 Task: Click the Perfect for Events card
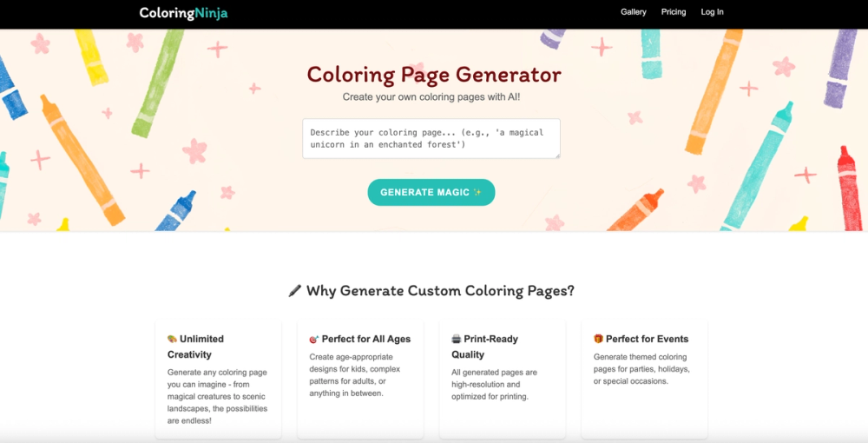[644, 379]
